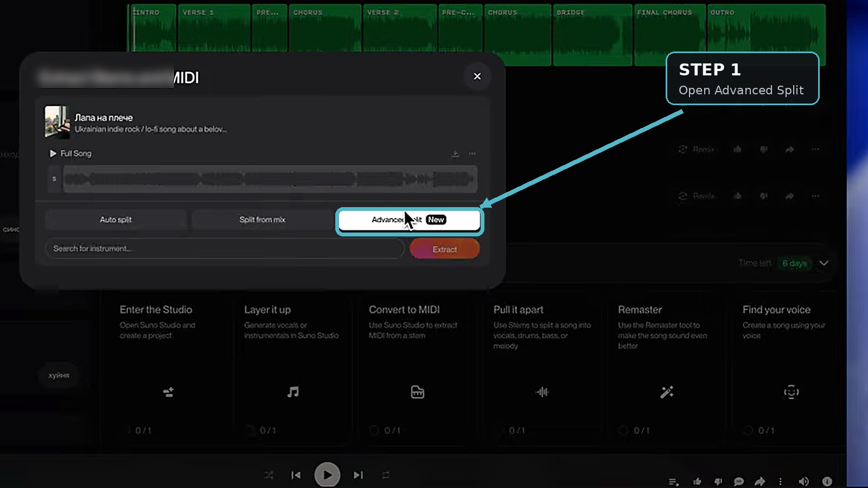Open the Convert to MIDI card

point(418,369)
